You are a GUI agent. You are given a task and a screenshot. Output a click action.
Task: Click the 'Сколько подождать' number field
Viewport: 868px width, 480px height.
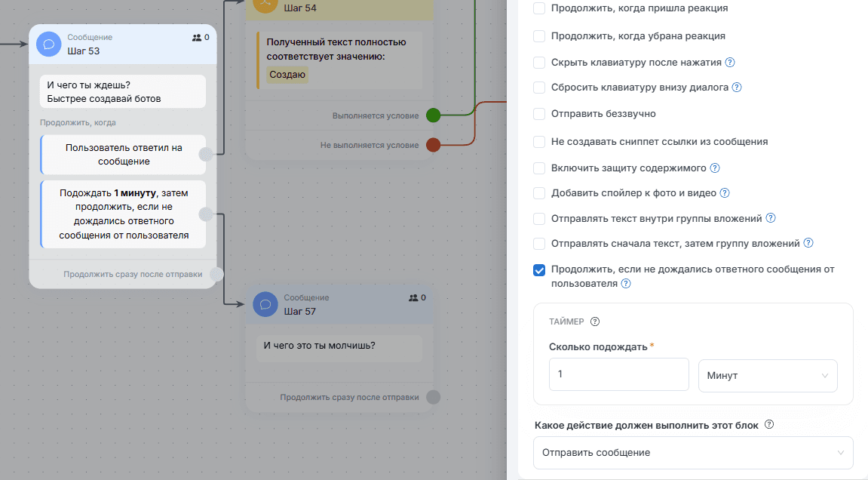619,374
